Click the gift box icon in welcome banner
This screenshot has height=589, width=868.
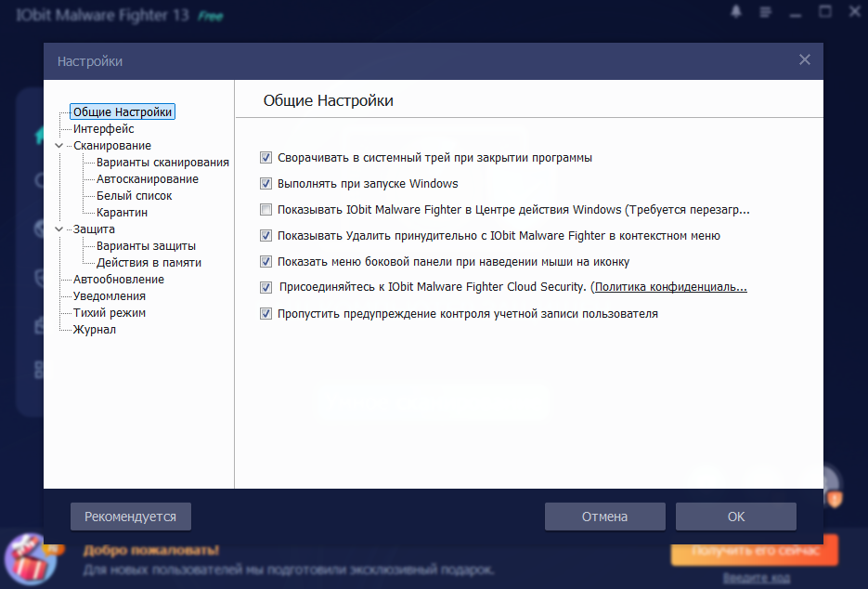click(x=31, y=558)
